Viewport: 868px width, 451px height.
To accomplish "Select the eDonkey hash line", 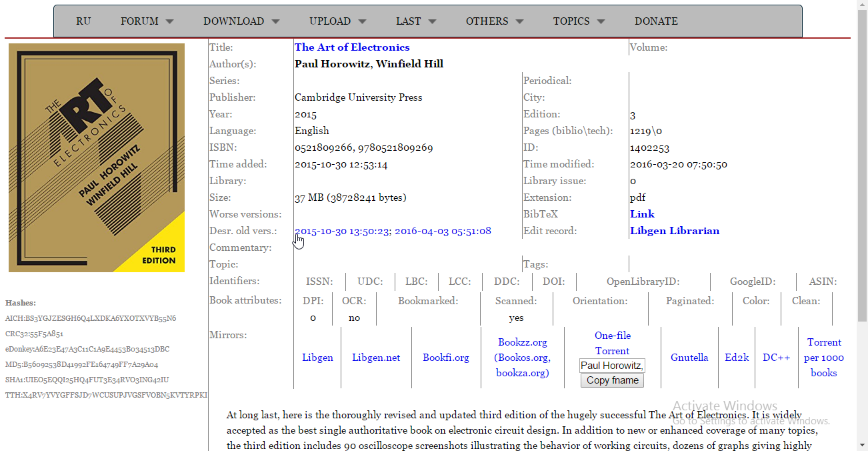I will tap(87, 349).
